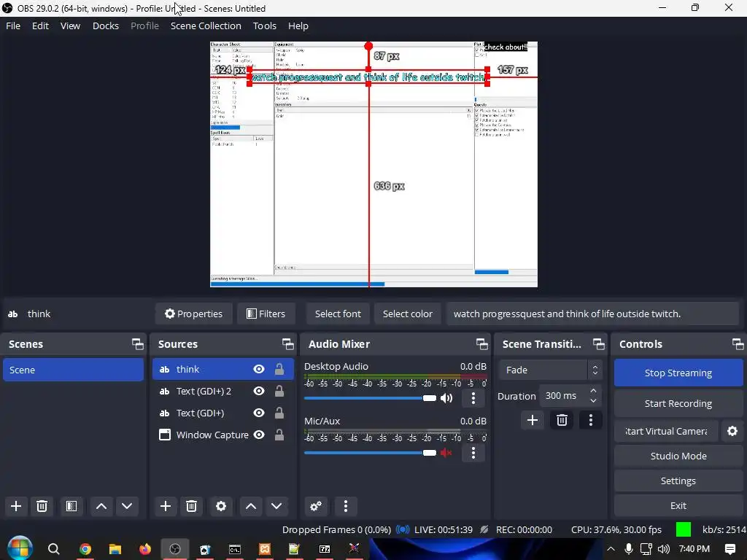Add a new scene with plus icon

pos(16,506)
